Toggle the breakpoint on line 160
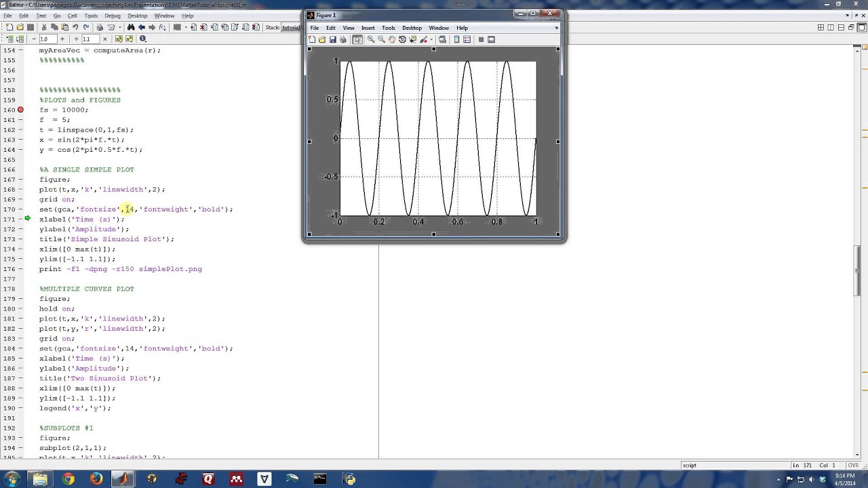The image size is (868, 488). click(20, 110)
